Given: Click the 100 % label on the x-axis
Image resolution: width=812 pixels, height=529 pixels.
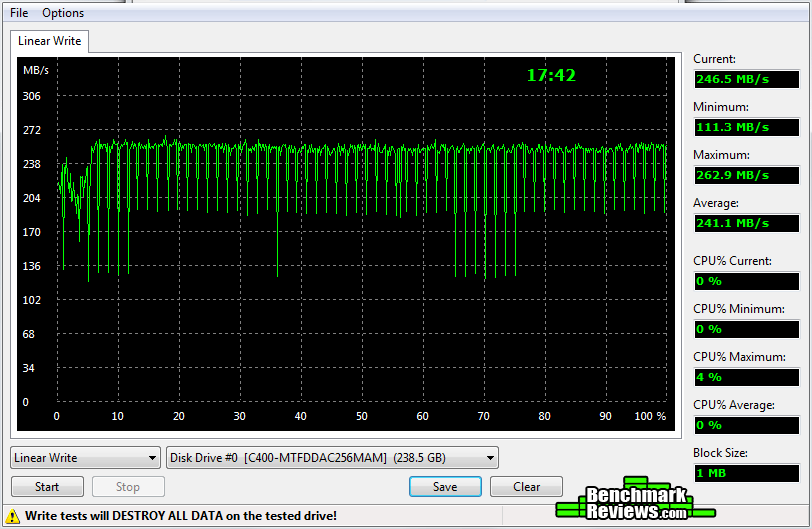Looking at the screenshot, I should click(650, 416).
